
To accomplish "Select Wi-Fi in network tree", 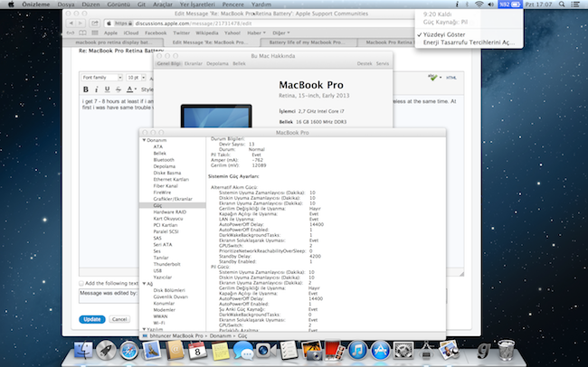I will [x=159, y=323].
